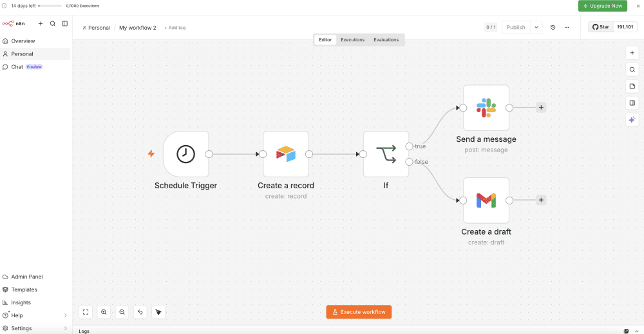Screen dimensions: 644x334
Task: Open the Overview page
Action: coord(35,41)
